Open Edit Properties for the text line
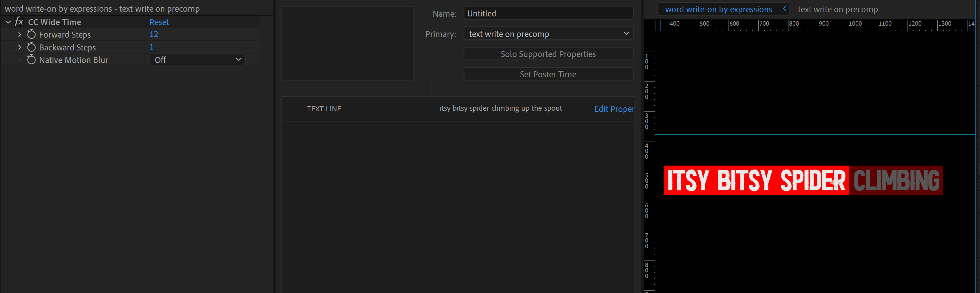Image resolution: width=980 pixels, height=293 pixels. tap(614, 109)
